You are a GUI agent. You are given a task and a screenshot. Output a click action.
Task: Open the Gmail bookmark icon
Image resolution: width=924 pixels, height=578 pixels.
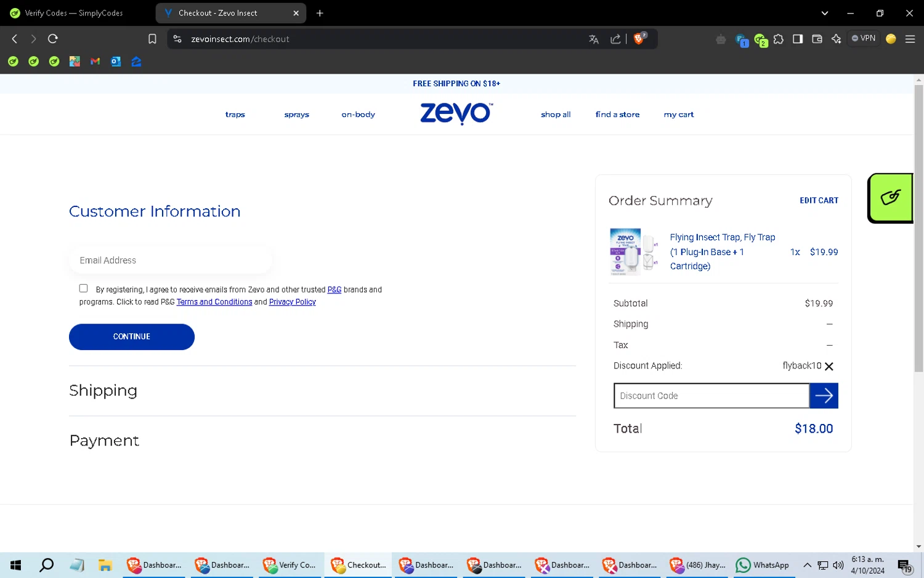pyautogui.click(x=95, y=62)
